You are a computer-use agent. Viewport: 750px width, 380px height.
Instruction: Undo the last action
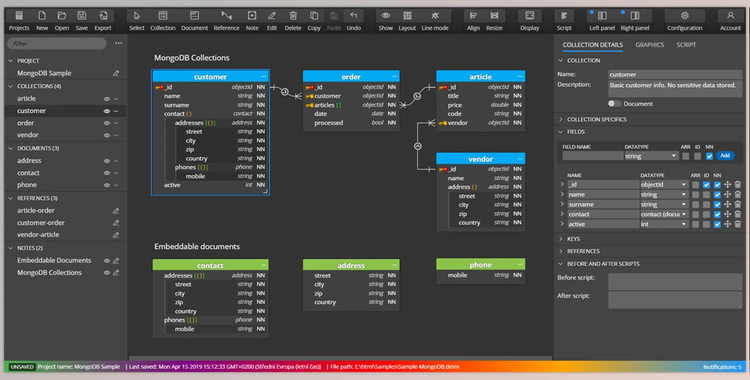[x=353, y=21]
